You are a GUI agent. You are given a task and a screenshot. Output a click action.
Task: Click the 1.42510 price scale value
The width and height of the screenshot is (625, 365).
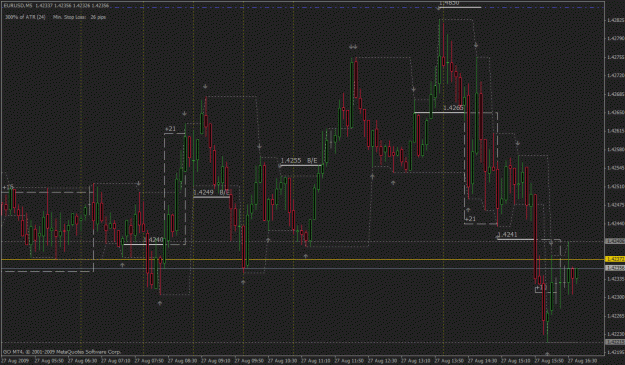(615, 186)
